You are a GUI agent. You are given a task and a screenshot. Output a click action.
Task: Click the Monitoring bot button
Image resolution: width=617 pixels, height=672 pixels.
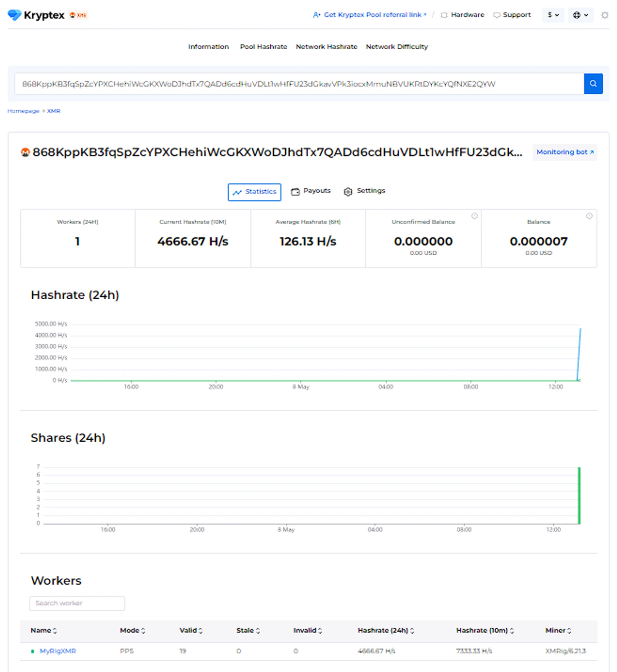(565, 152)
